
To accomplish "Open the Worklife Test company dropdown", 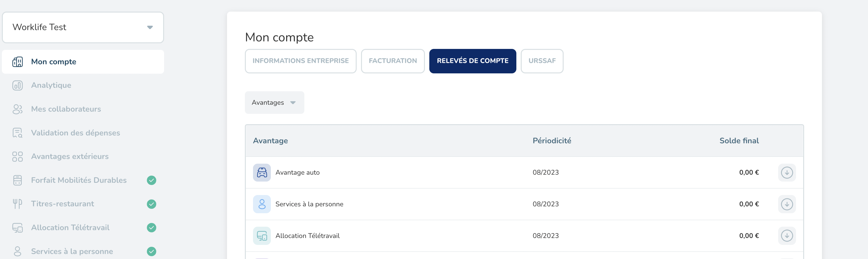I will point(83,27).
